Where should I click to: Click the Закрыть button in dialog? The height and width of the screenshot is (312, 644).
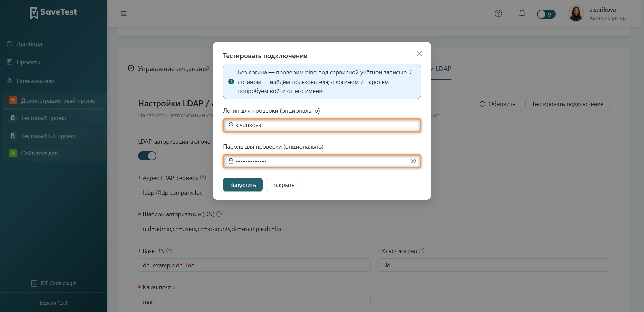(x=283, y=185)
